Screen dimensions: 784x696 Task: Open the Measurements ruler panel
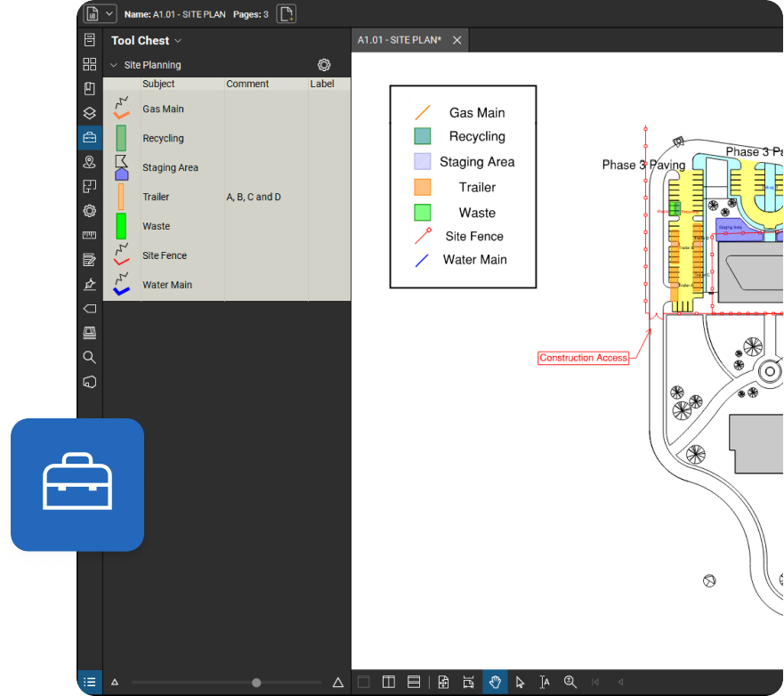[89, 235]
